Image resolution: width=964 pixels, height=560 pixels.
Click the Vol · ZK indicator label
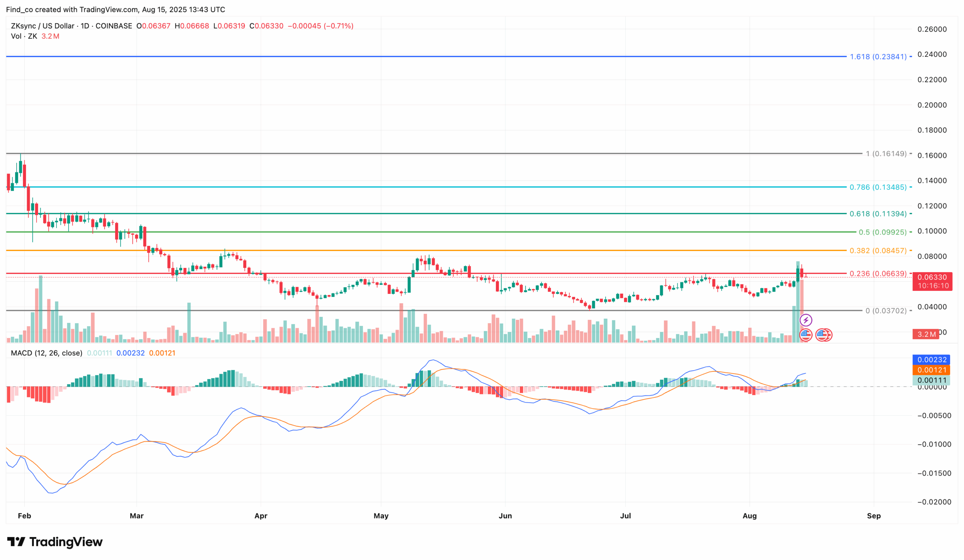(x=24, y=36)
